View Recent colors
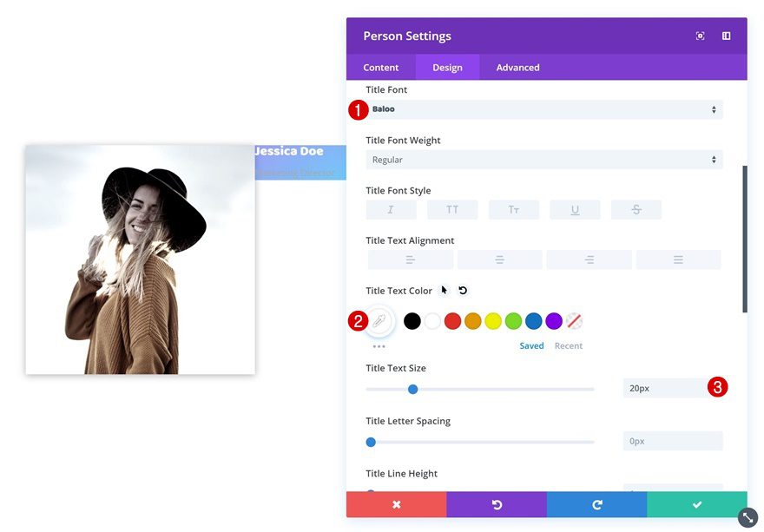The height and width of the screenshot is (532, 764). pyautogui.click(x=569, y=345)
